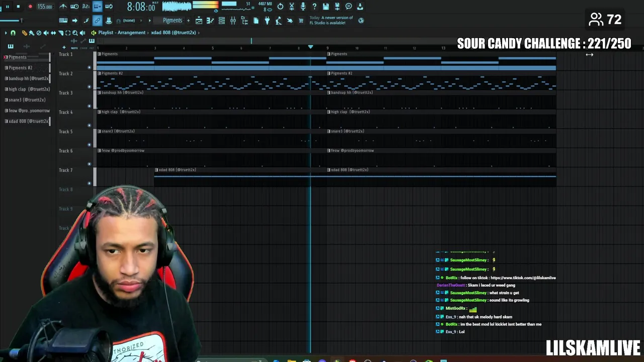Add new pattern with plus button
This screenshot has width=644, height=362.
pos(188,21)
